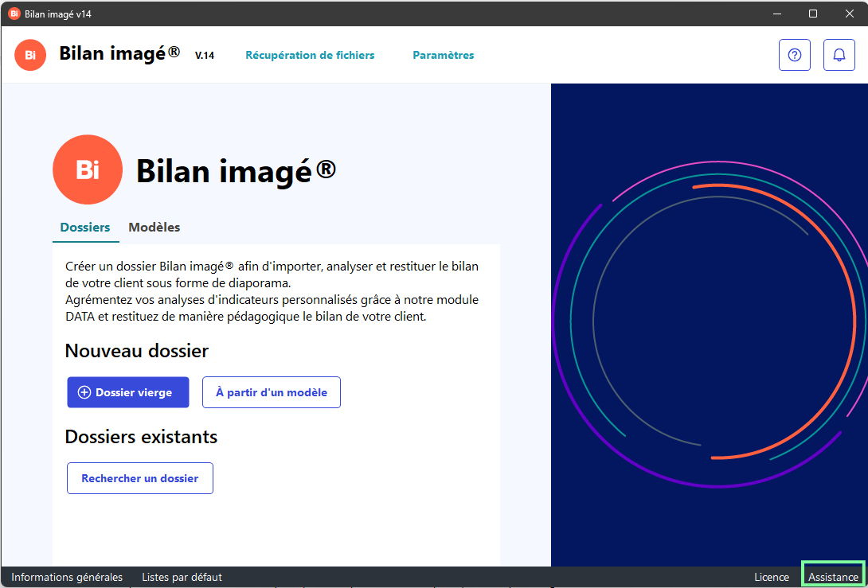
Task: Click the V.14 version label
Action: coord(205,56)
